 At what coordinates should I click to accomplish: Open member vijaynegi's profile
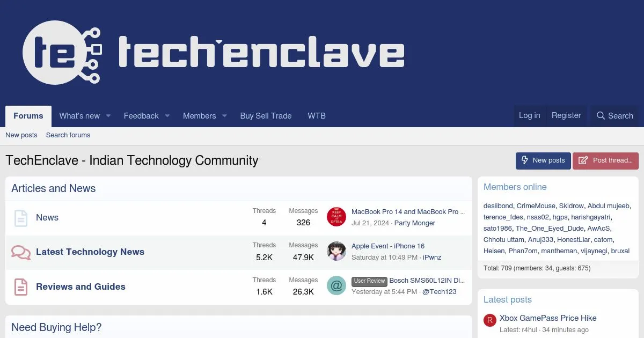(x=594, y=251)
